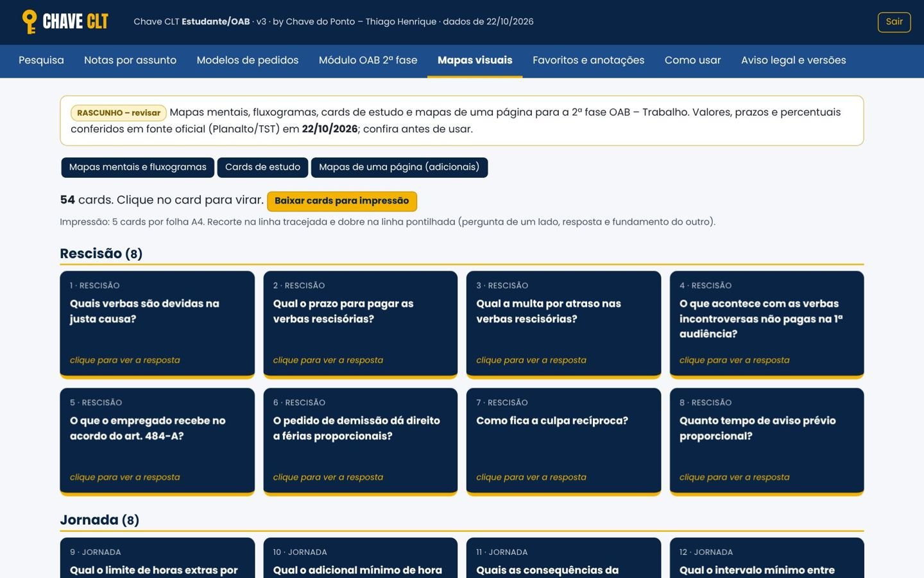The height and width of the screenshot is (578, 924).
Task: Show Mapas mentais e fluxogramas section
Action: point(138,167)
